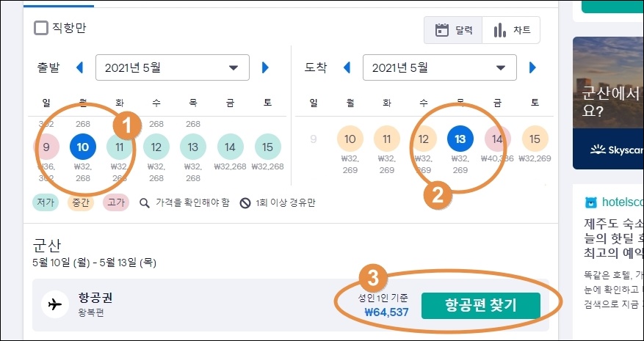Screen dimensions: 644x341
Task: Switch to the 차트 chart view
Action: (511, 30)
